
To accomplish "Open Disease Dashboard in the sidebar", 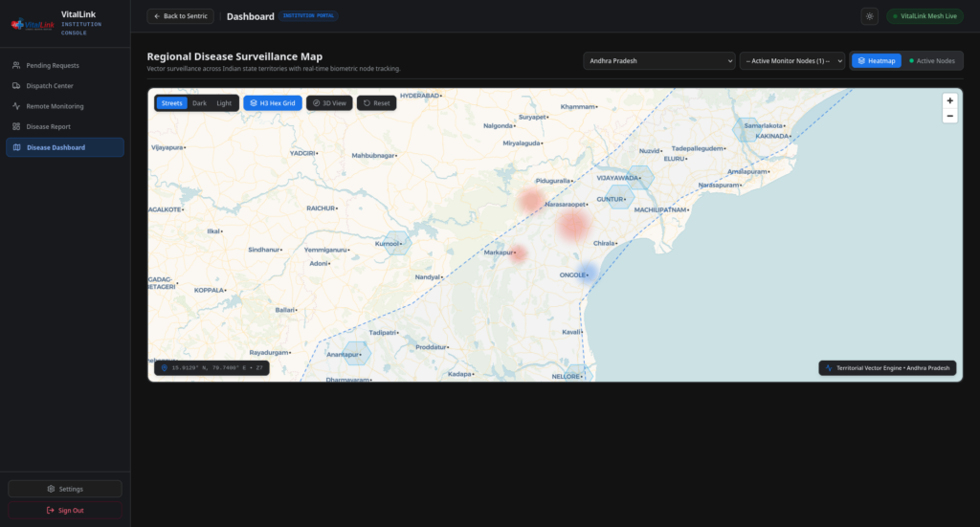I will pos(65,147).
